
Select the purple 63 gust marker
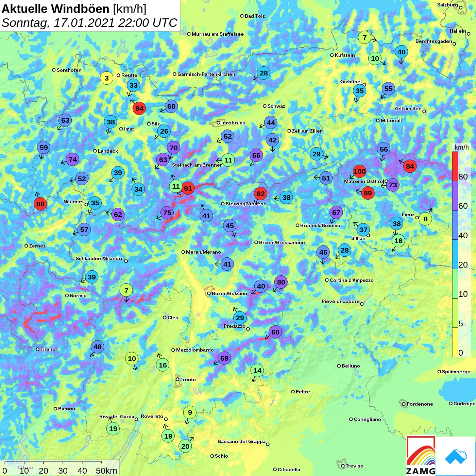click(163, 160)
